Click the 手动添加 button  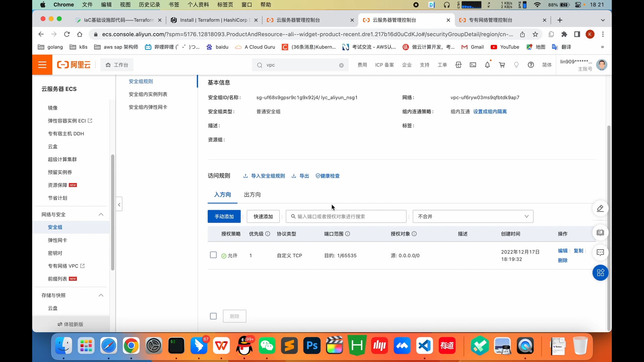(x=224, y=217)
